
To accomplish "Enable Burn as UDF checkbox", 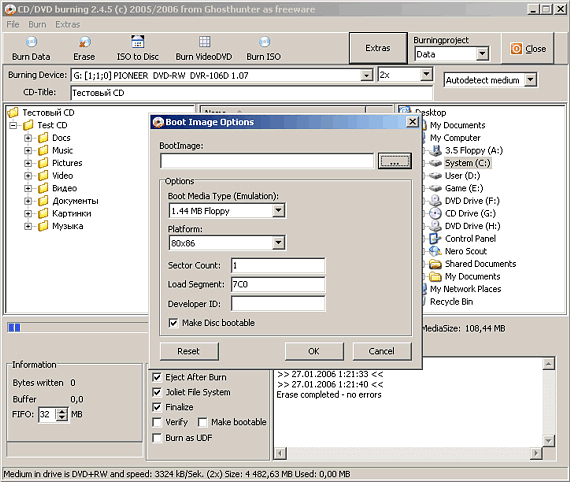I will click(x=157, y=438).
